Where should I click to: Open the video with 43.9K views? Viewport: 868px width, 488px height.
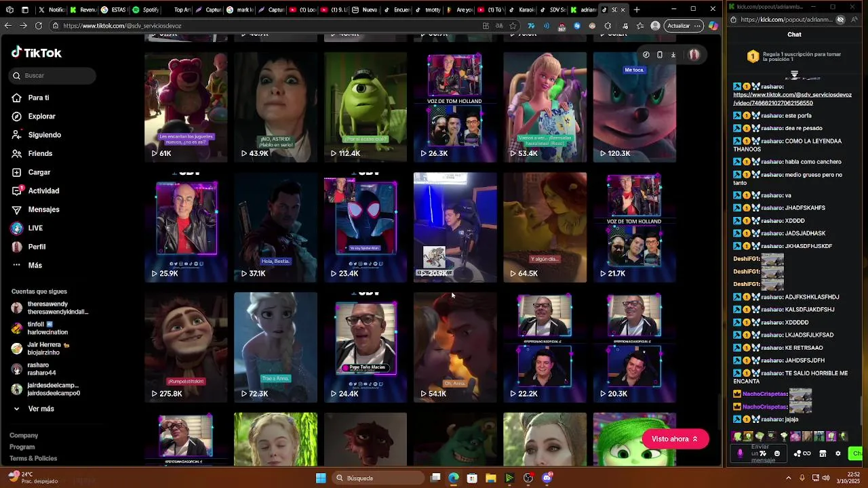275,107
